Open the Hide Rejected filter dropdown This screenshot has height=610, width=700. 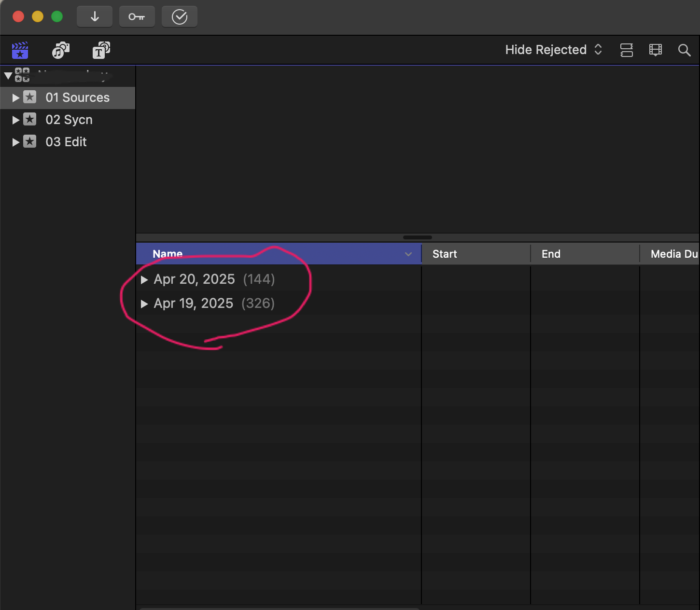pos(553,50)
